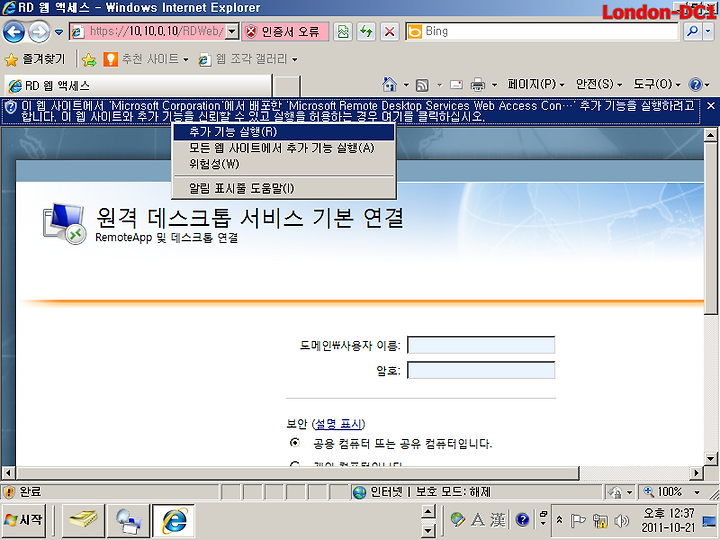Click the taskbar clock 오후 12:37
This screenshot has height=540, width=720.
(x=669, y=520)
